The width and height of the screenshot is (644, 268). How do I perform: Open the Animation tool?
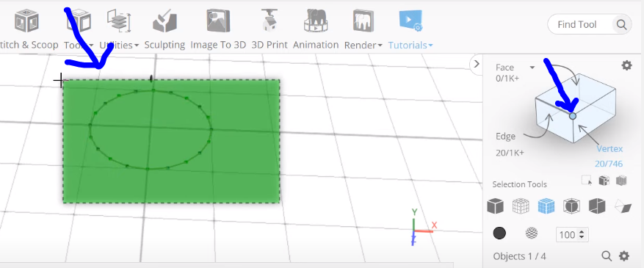[x=316, y=21]
